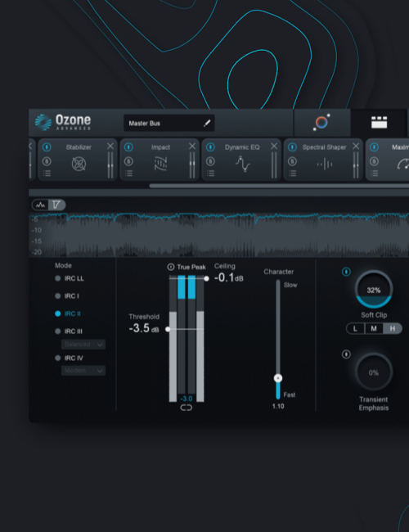Select IRC III mode
The image size is (409, 532).
(x=69, y=331)
